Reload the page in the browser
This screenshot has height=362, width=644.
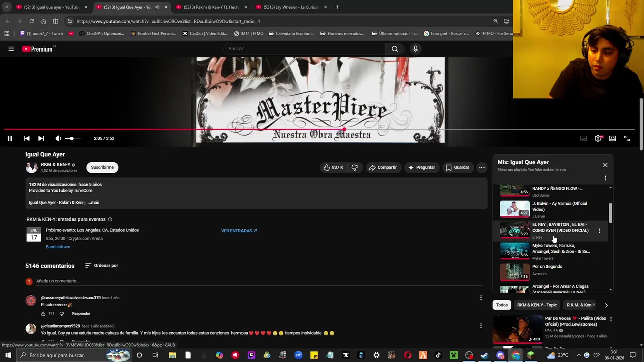31,21
